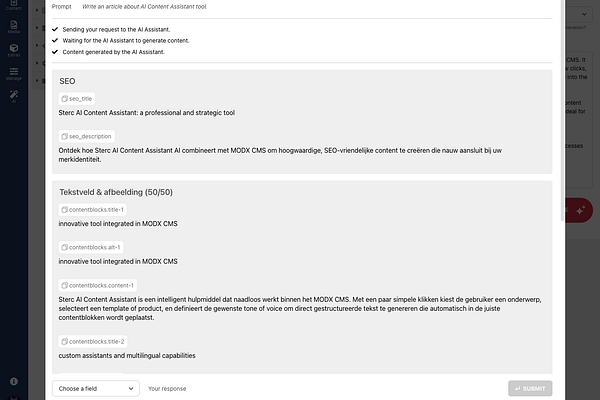Click the modal vertical scrollbar
The width and height of the screenshot is (600, 400).
click(562, 110)
